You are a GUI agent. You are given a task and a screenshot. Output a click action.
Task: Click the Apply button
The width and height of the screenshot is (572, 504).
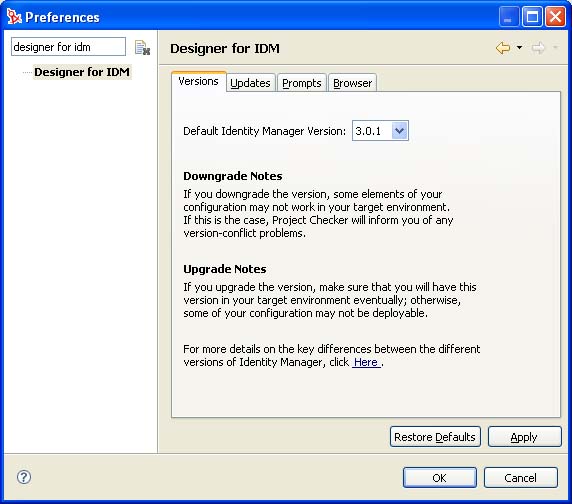point(524,437)
